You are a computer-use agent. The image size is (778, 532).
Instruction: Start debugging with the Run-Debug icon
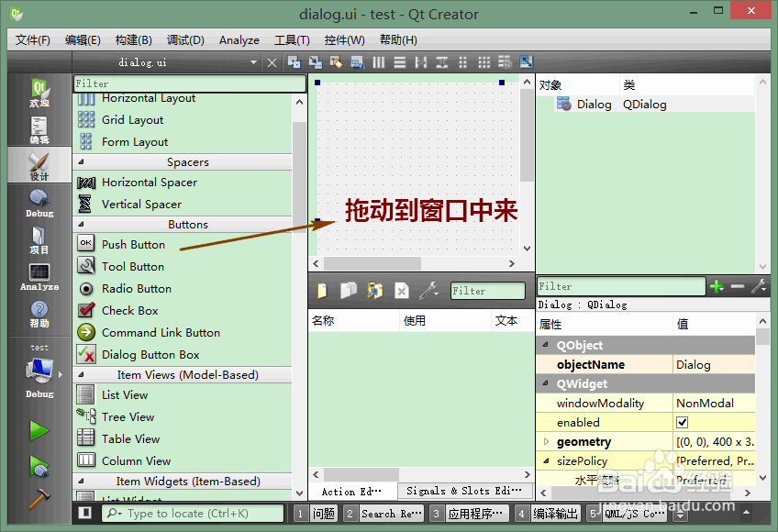[x=39, y=466]
